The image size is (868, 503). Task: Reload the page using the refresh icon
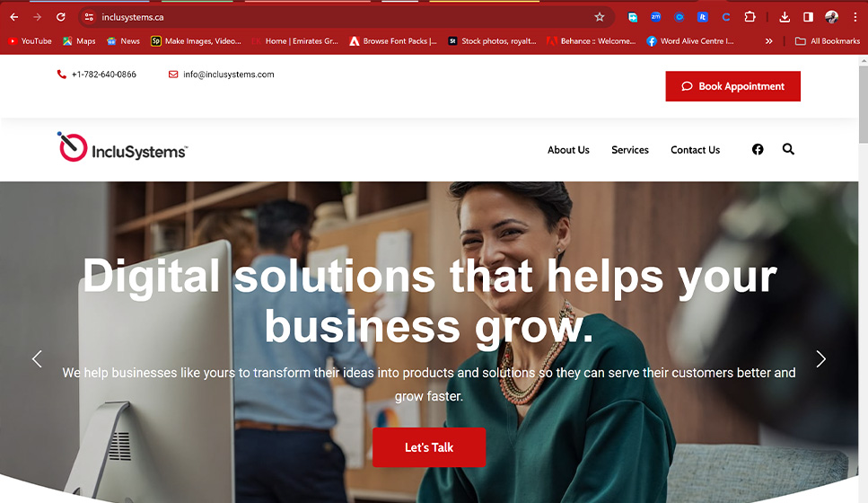click(x=61, y=17)
